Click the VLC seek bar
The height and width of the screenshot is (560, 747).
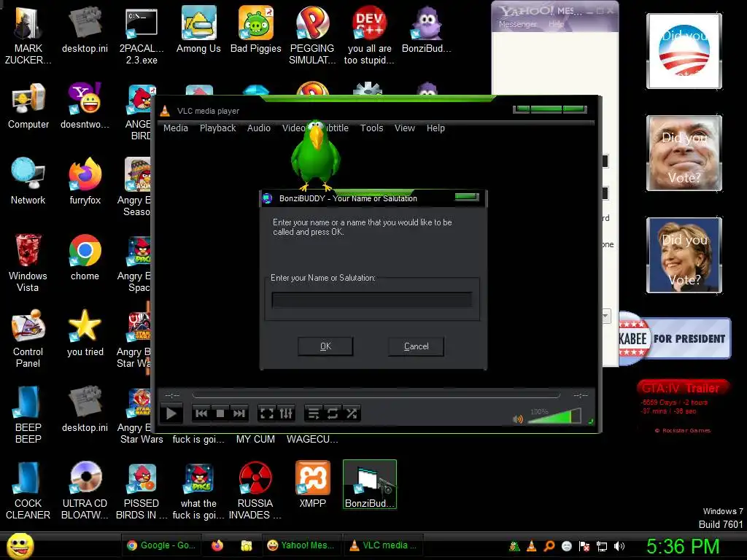pyautogui.click(x=376, y=395)
